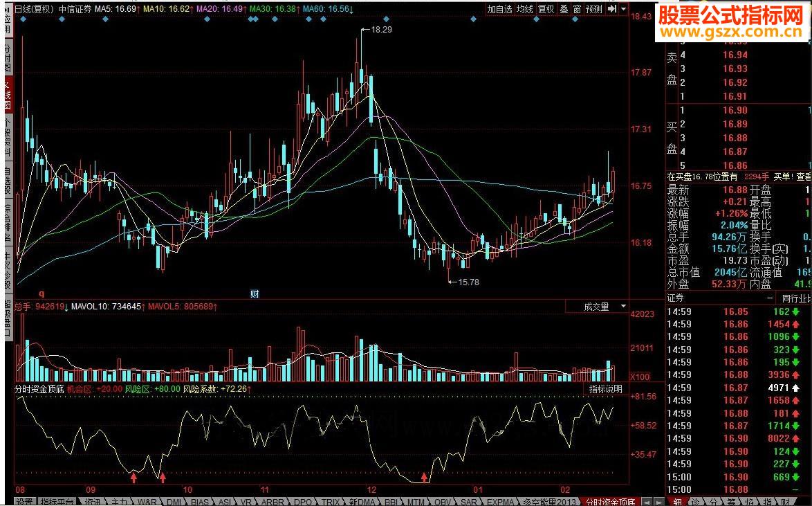Switch to 主力 indicator tab
812x506 pixels.
click(119, 502)
